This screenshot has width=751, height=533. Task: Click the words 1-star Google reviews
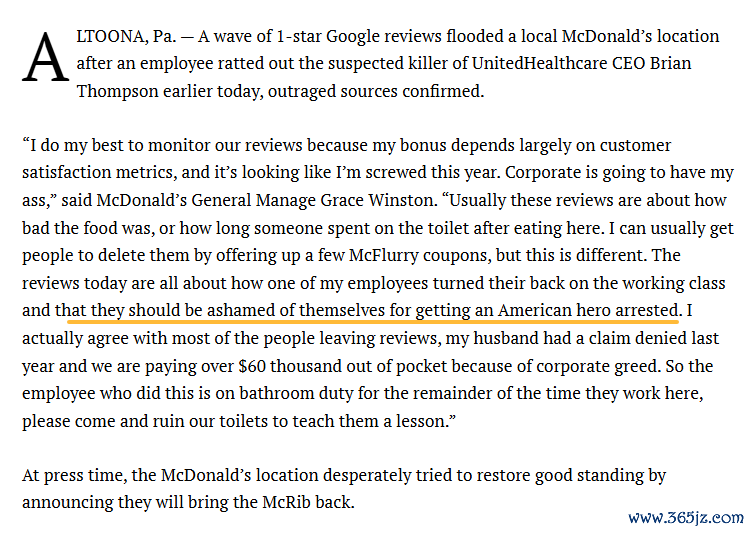coord(358,36)
